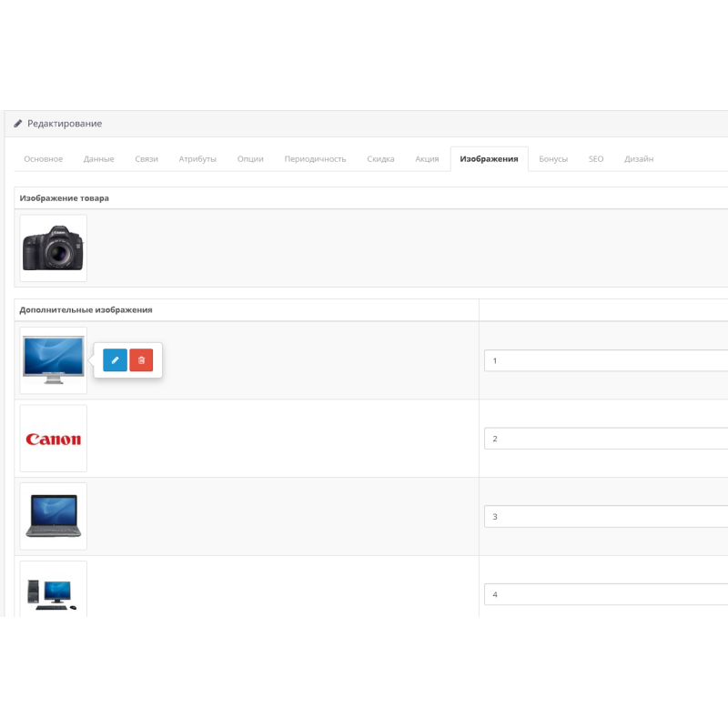Click the desktop computer set thumbnail
Screen dimensions: 728x728
54,591
